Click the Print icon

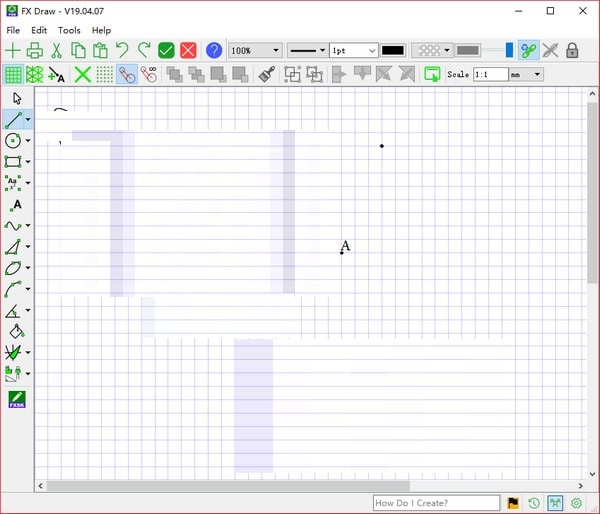pos(35,51)
